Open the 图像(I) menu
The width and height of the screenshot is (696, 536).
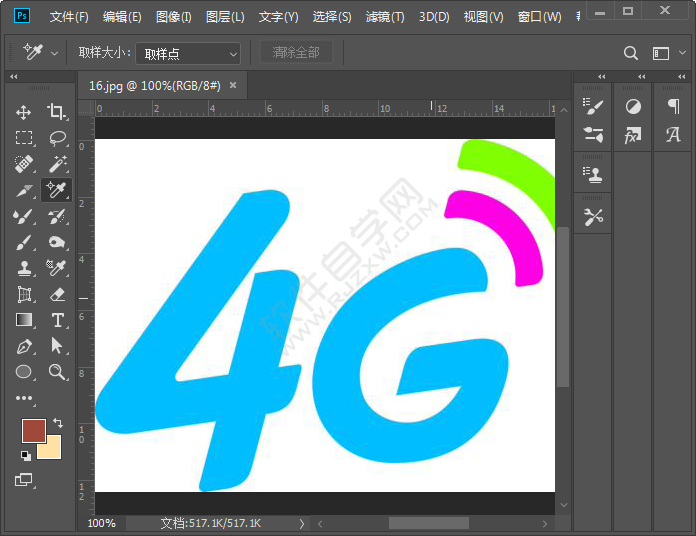pos(174,17)
